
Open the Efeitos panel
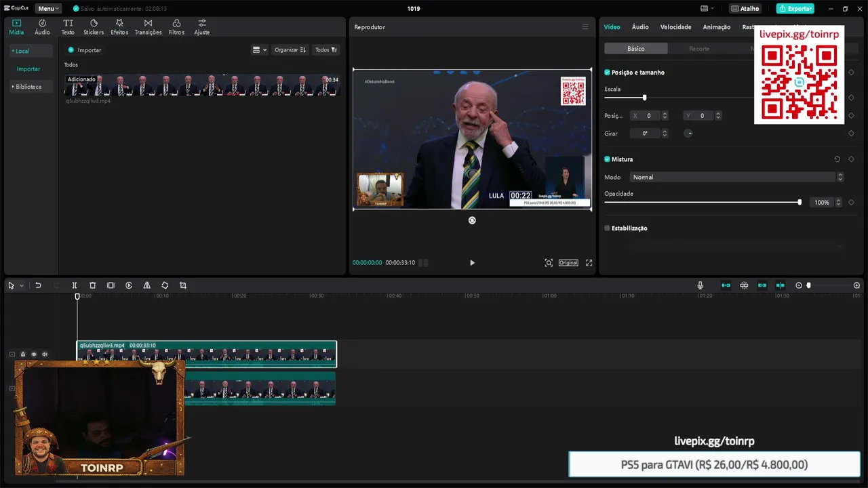119,27
